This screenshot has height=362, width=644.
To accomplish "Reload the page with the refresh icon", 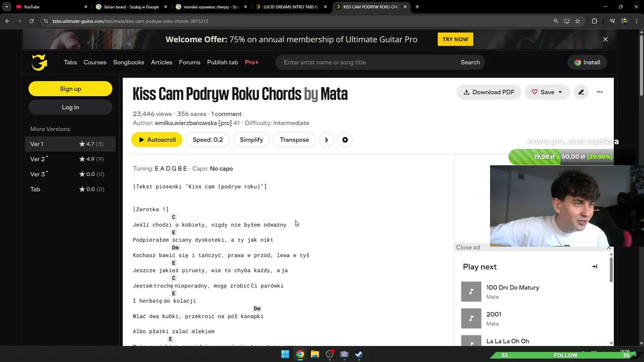I will [x=31, y=21].
